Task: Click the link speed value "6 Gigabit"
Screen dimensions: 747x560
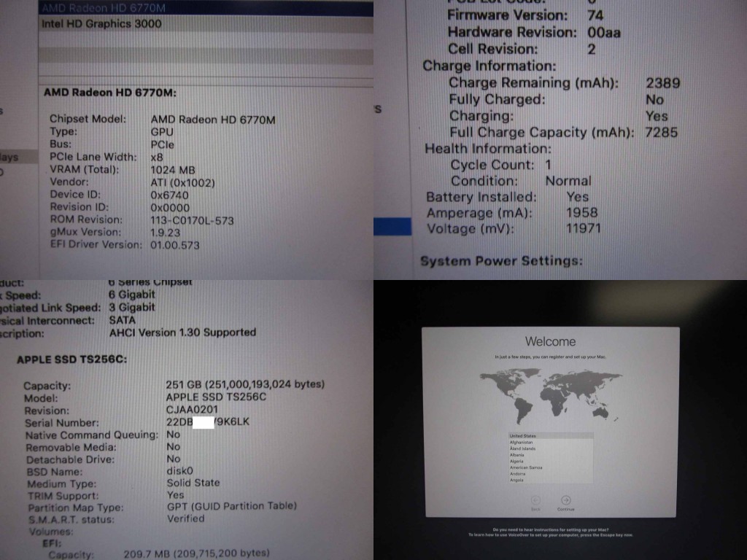Action: click(x=132, y=295)
